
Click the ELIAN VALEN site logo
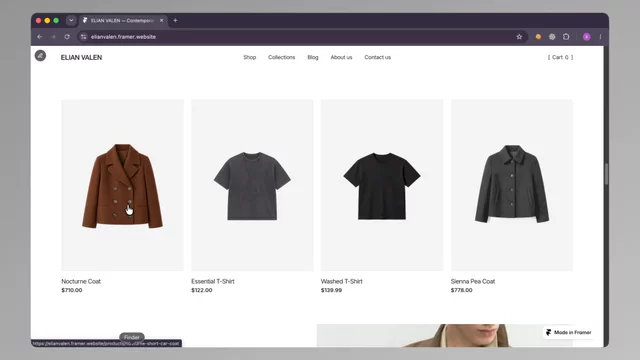tap(81, 58)
